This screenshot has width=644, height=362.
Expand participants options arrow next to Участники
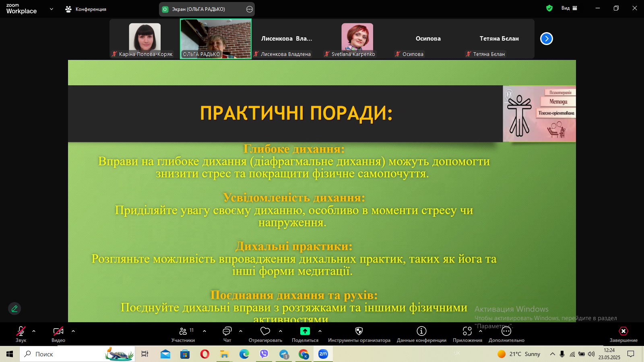(204, 331)
